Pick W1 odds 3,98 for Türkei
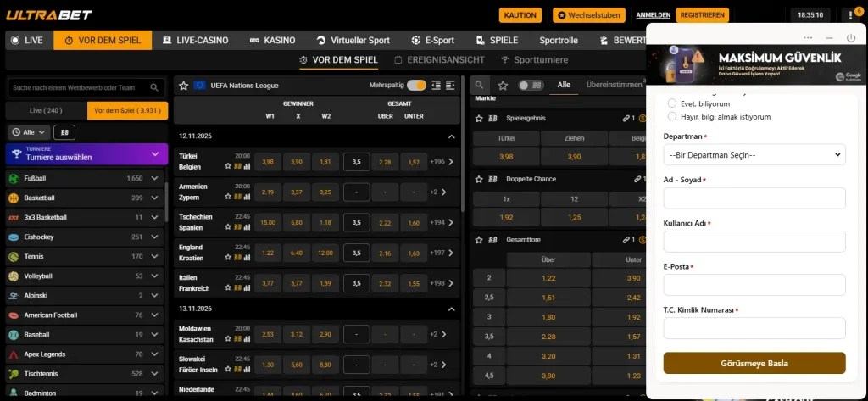This screenshot has height=401, width=868. pyautogui.click(x=268, y=162)
